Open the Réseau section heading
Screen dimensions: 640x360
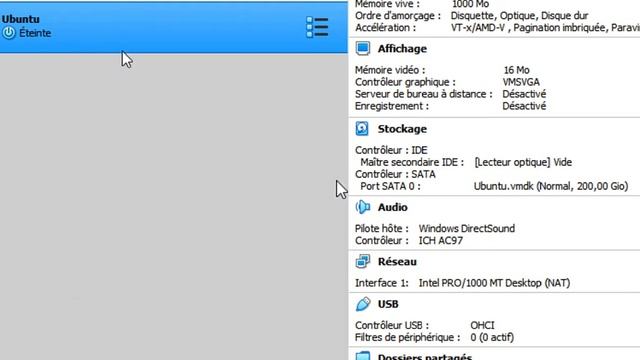click(397, 262)
